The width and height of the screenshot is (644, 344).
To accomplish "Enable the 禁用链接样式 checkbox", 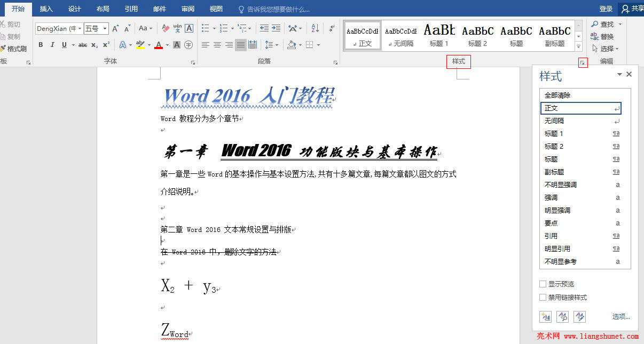I will coord(543,298).
